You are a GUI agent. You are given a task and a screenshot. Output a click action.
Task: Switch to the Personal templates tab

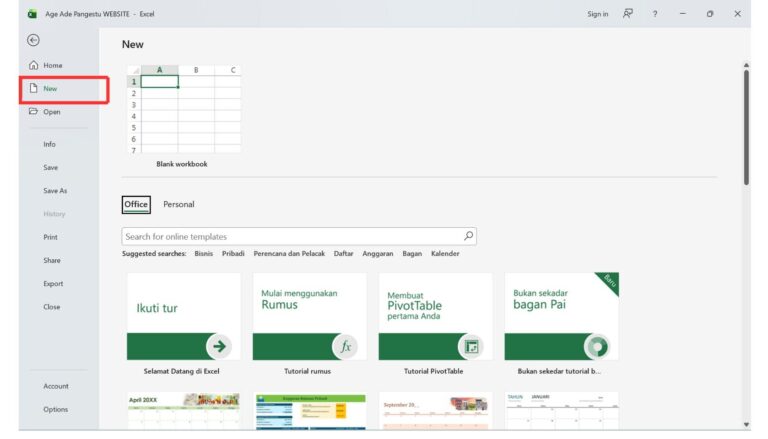point(178,204)
